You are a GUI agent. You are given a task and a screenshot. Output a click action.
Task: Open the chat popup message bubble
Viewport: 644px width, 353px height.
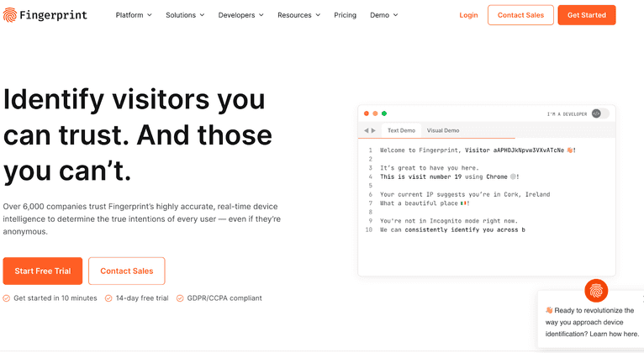pyautogui.click(x=590, y=321)
